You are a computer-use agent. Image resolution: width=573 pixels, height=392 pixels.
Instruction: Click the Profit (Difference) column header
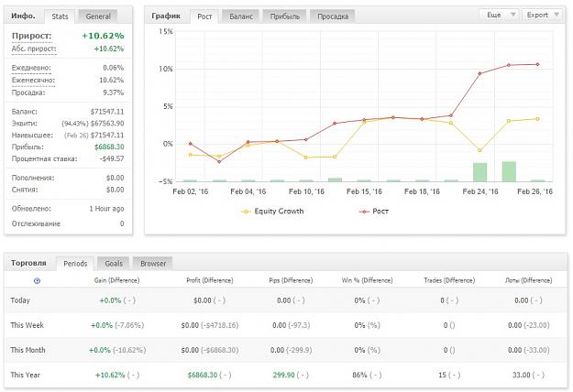[210, 280]
